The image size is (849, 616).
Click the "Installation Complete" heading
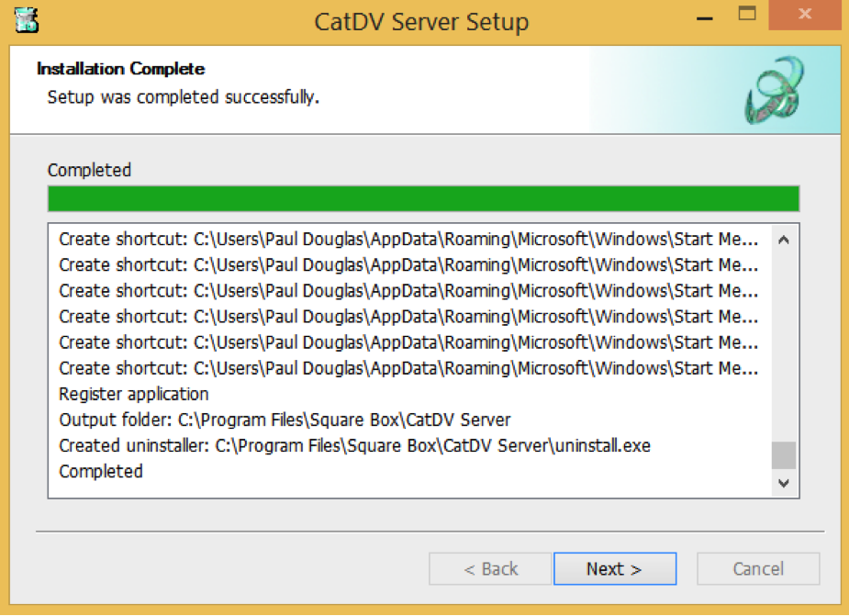pyautogui.click(x=120, y=69)
